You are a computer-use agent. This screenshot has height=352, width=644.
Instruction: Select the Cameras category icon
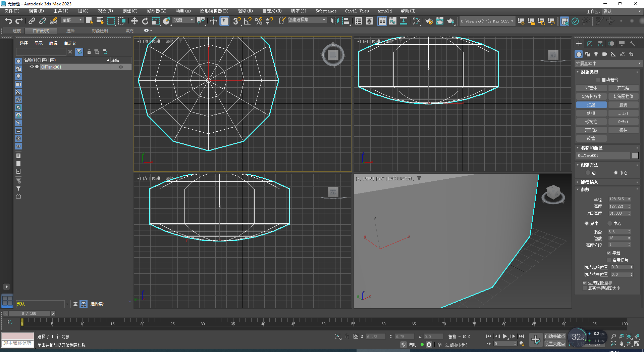tap(605, 54)
